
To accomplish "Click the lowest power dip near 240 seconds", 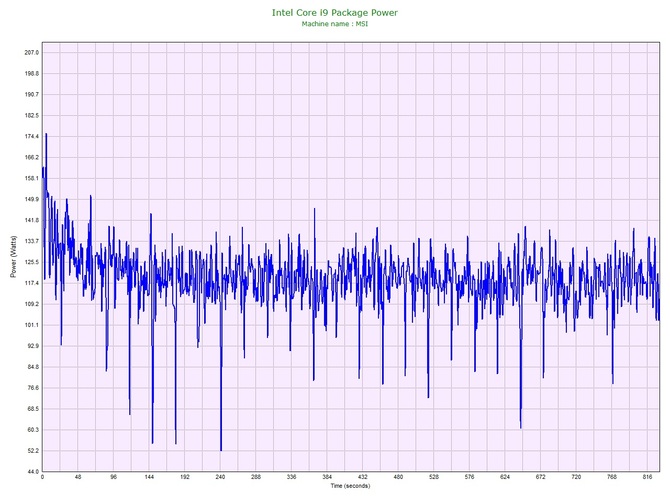I will [x=221, y=450].
